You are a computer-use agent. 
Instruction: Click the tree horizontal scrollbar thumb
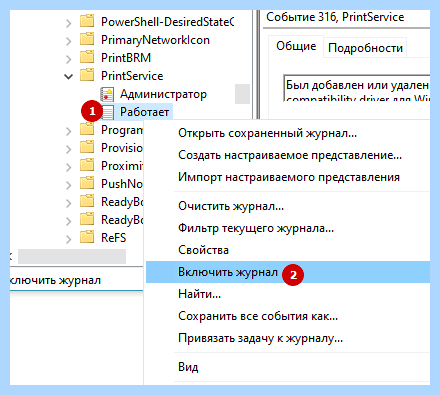pos(72,257)
